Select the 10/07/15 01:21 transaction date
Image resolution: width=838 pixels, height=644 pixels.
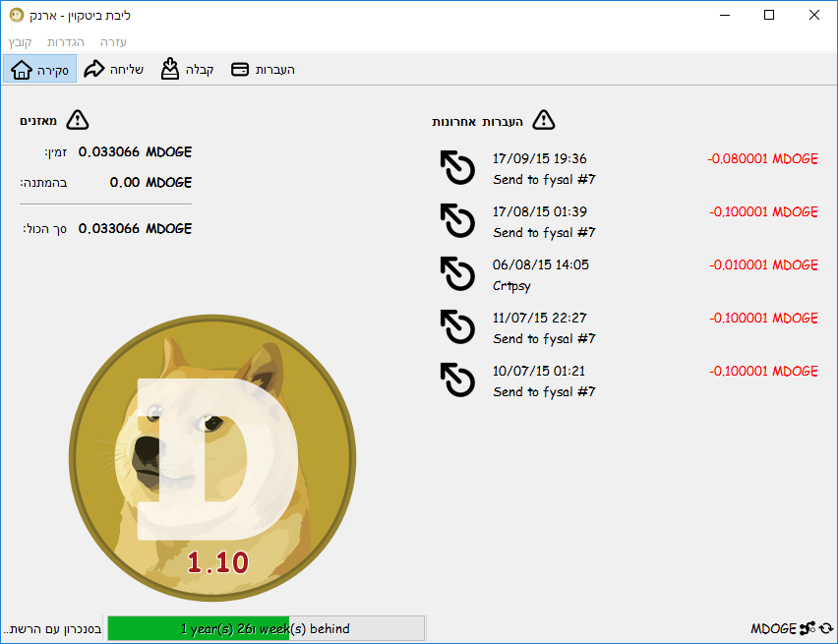(x=539, y=371)
